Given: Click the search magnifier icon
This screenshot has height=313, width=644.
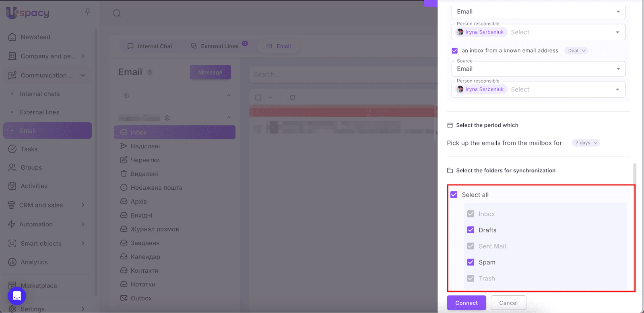Looking at the screenshot, I should coord(117,13).
